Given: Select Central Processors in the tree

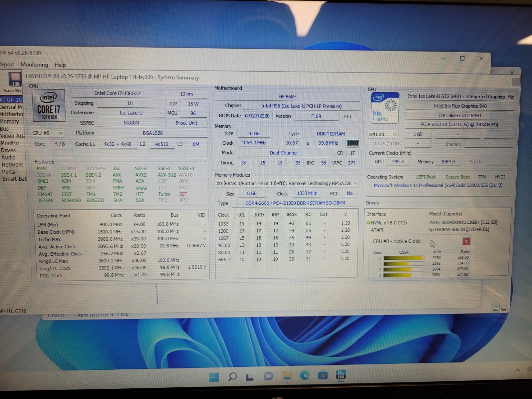Looking at the screenshot, I should click(12, 107).
